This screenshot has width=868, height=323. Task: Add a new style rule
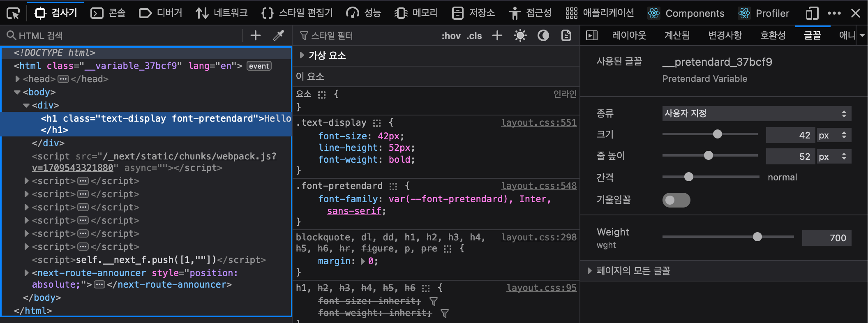click(x=497, y=35)
